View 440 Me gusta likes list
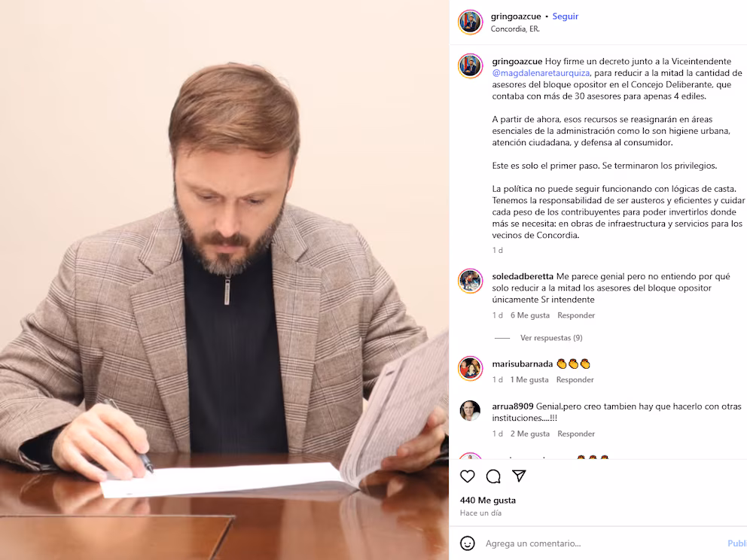The height and width of the screenshot is (560, 747). 488,501
